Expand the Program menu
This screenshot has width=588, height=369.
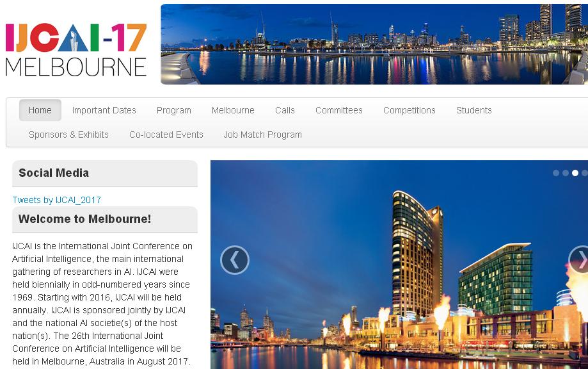point(174,110)
